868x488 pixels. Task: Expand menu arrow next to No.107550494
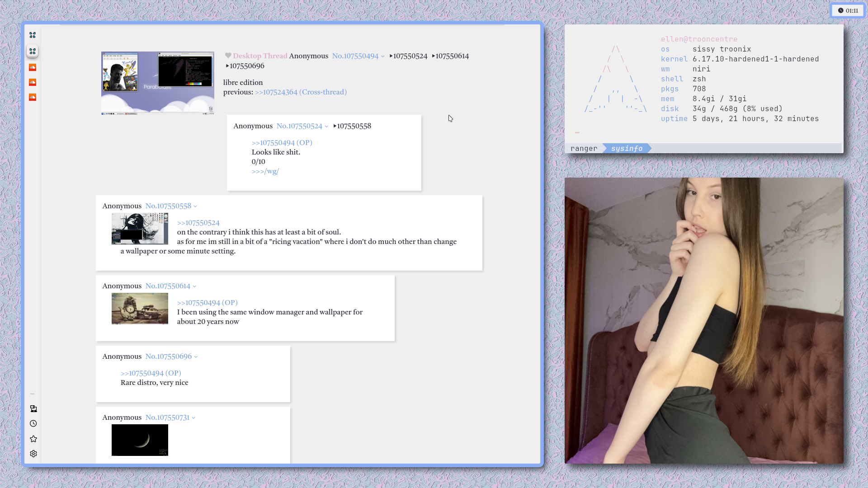click(383, 56)
